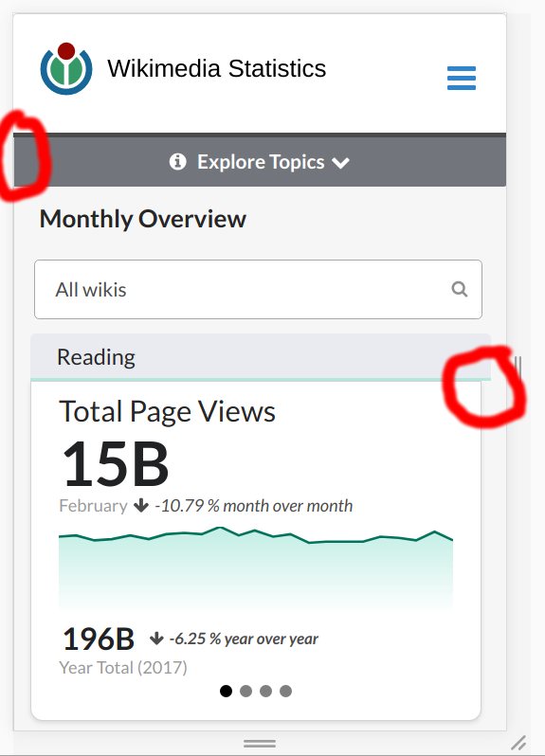This screenshot has height=756, width=545.
Task: Click the info icon beside Explore Topics
Action: click(177, 161)
